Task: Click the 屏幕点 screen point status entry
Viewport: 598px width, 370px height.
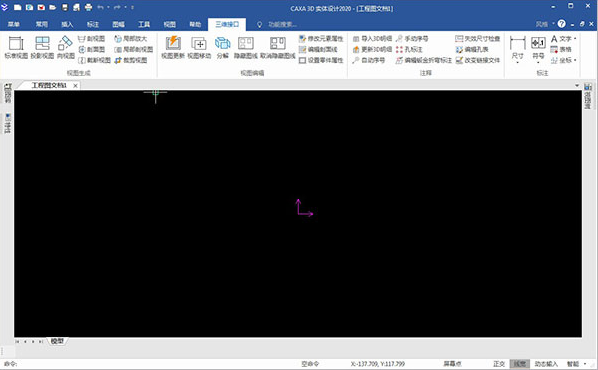Action: tap(452, 364)
